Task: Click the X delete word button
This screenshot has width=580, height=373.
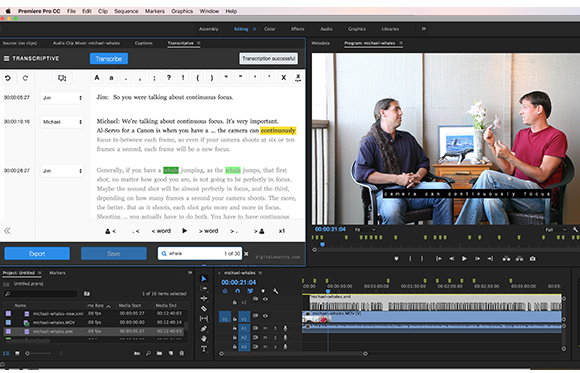Action: pos(284,78)
